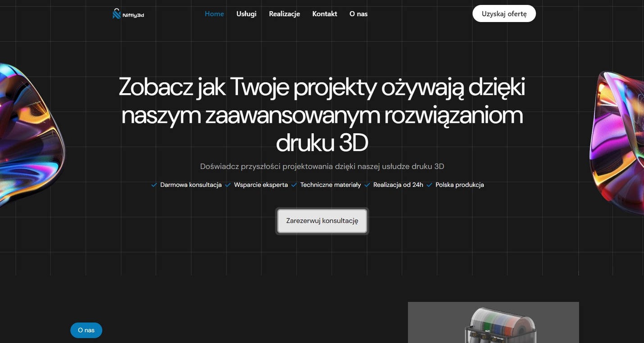Image resolution: width=644 pixels, height=343 pixels.
Task: Select the checkmark beside Darmowa konsultacja
Action: tap(152, 184)
